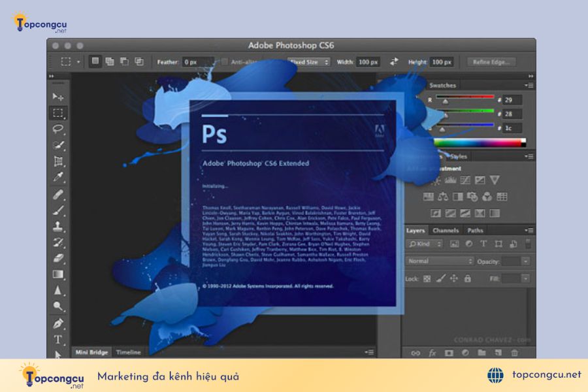Switch to the Styles tab

458,156
